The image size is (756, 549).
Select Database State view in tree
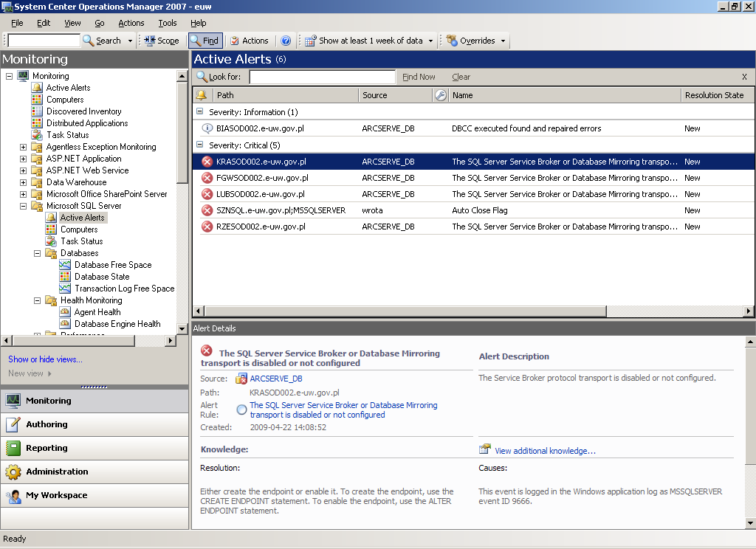102,277
